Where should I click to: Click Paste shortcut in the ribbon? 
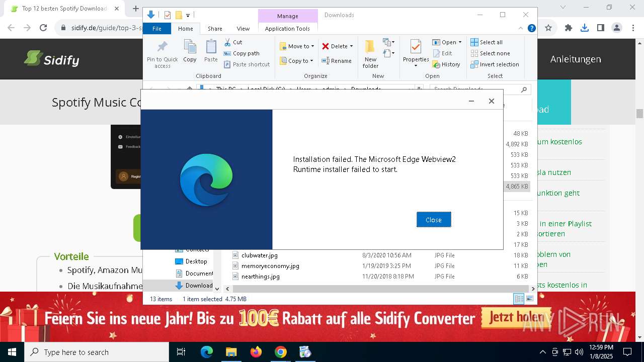[247, 64]
